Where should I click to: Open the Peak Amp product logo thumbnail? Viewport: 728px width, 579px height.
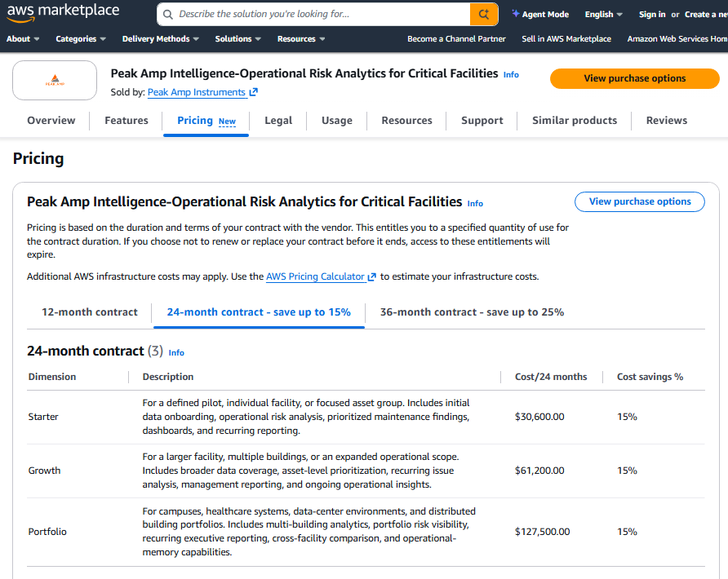[x=55, y=80]
